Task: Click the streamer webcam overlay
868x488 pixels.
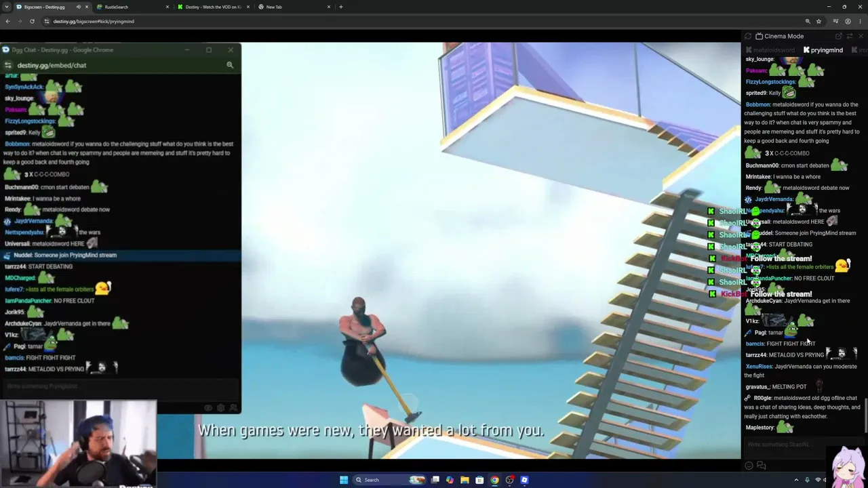Action: (79, 443)
